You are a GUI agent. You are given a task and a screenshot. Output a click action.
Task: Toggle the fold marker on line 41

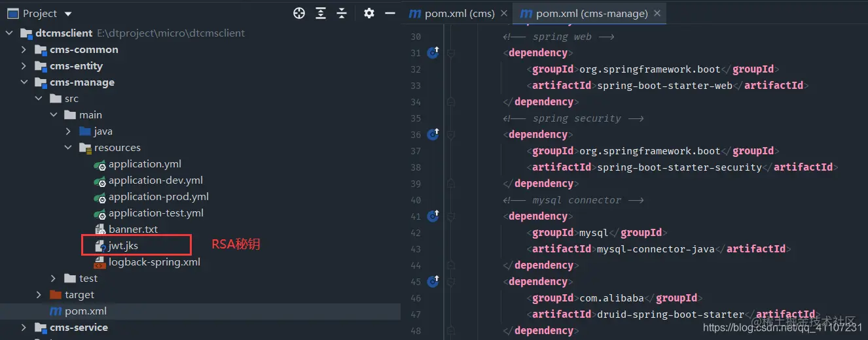point(450,216)
